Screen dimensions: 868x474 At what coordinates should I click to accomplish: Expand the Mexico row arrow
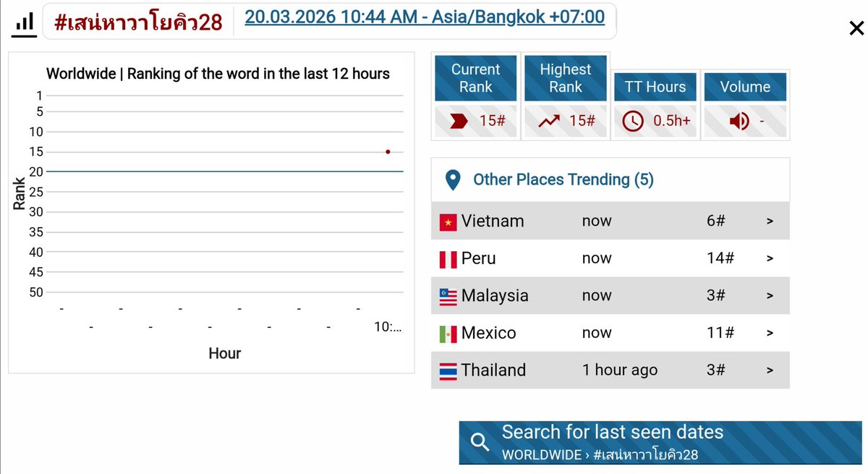point(770,333)
